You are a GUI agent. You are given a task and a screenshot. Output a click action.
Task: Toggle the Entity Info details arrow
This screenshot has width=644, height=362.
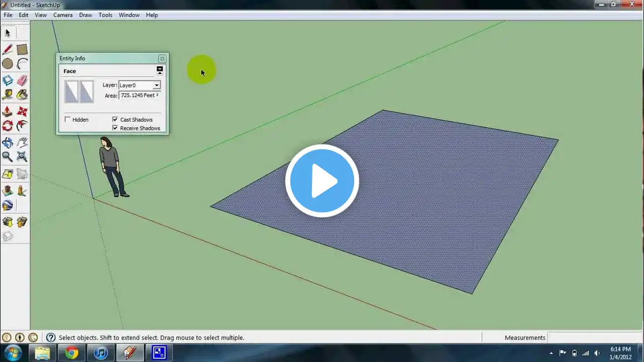coord(159,70)
